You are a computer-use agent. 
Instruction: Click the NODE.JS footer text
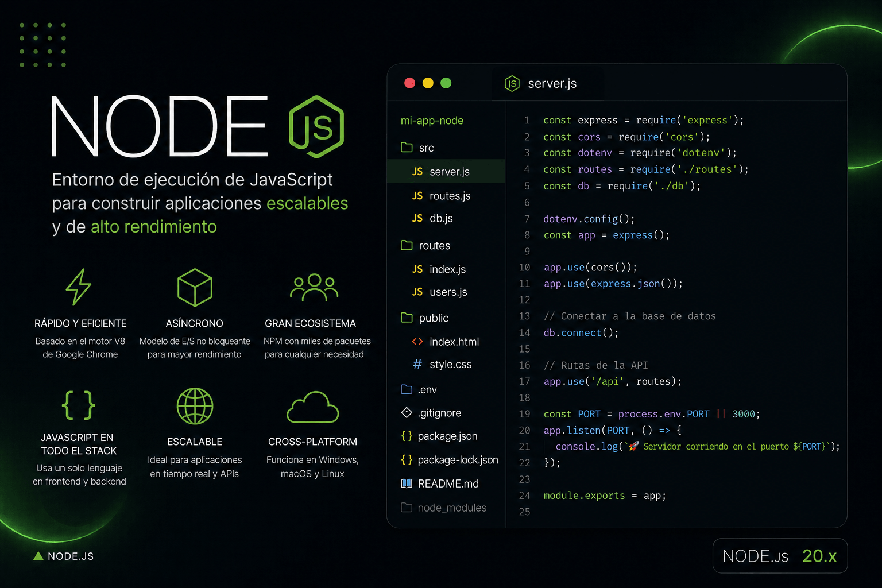point(71,556)
